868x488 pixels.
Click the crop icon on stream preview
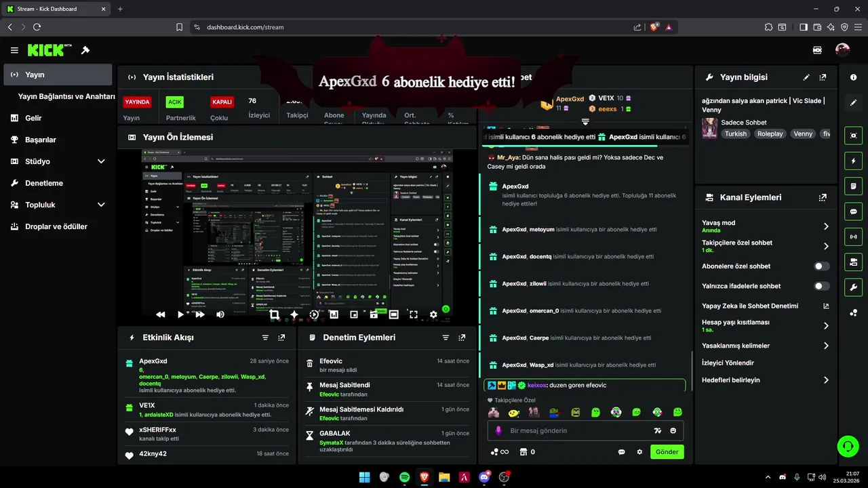click(274, 314)
